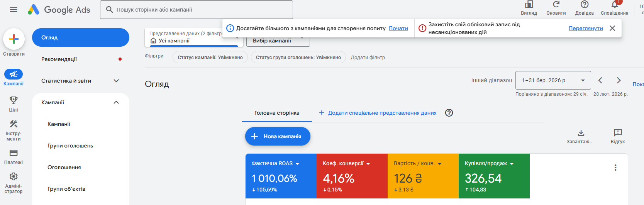
Task: Click the Створити plus icon
Action: click(14, 39)
